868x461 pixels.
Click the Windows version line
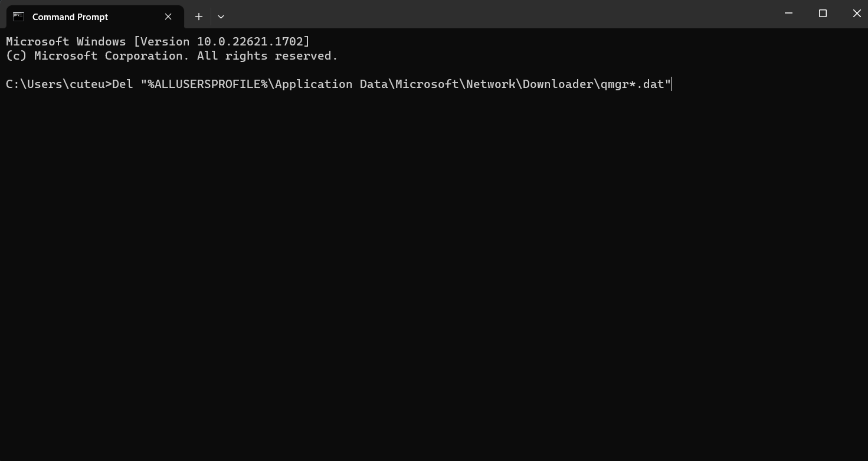click(156, 41)
